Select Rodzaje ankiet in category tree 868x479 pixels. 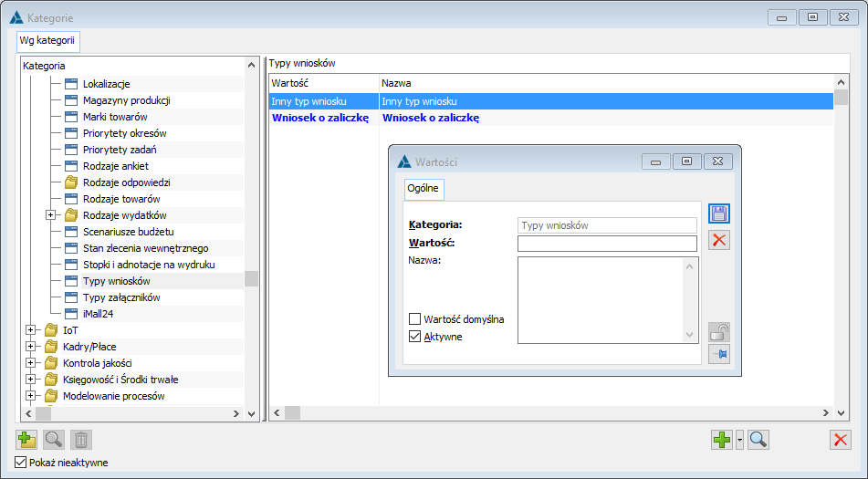pyautogui.click(x=116, y=166)
